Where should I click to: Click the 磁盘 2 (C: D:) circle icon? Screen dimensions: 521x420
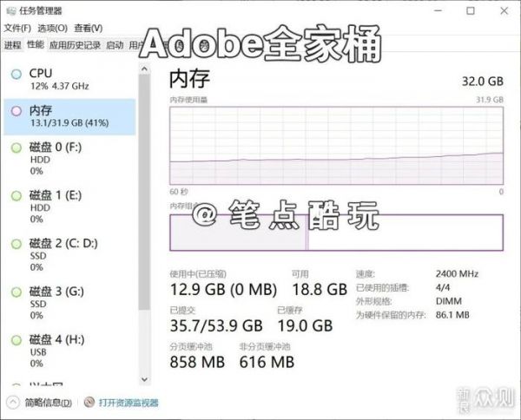point(15,244)
